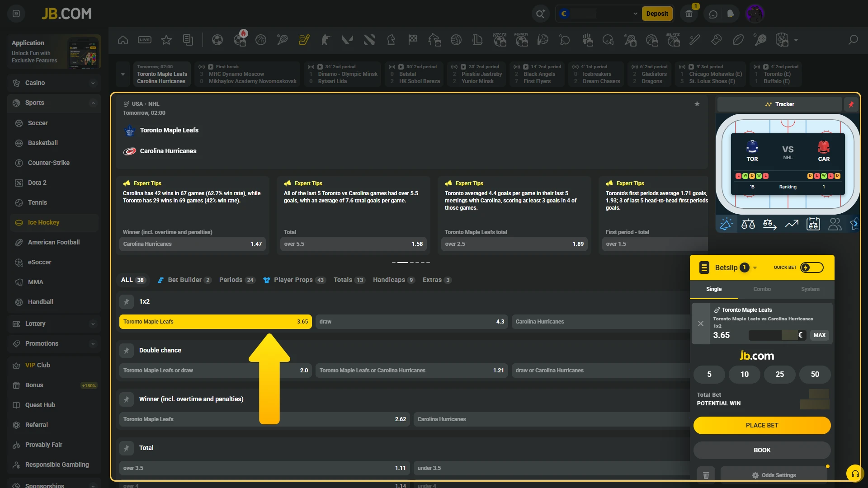Open the bet history coupons icon
The width and height of the screenshot is (868, 488).
[188, 40]
